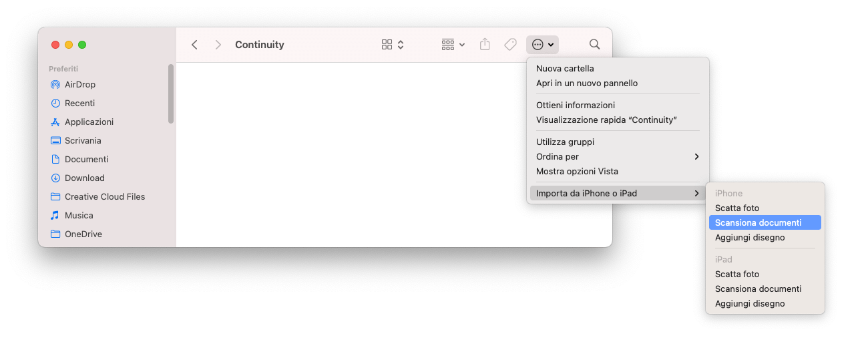The image size is (868, 364).
Task: Expand the Ordina per submenu
Action: pos(618,157)
